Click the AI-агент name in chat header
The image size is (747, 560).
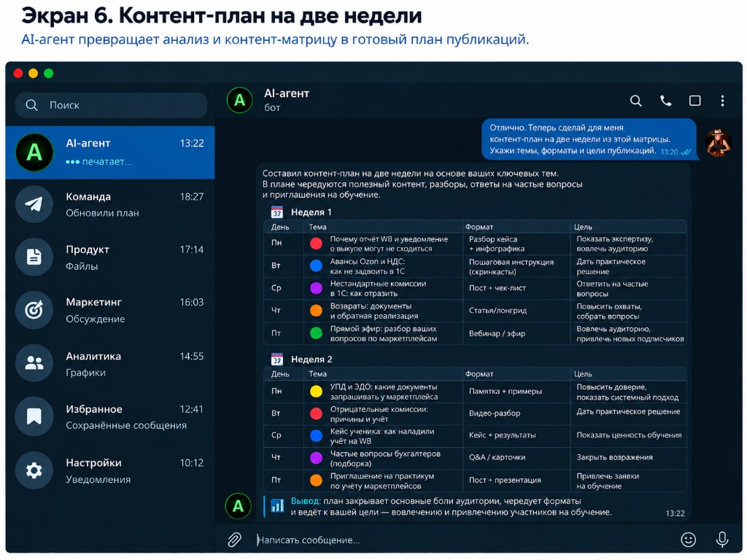[x=287, y=93]
